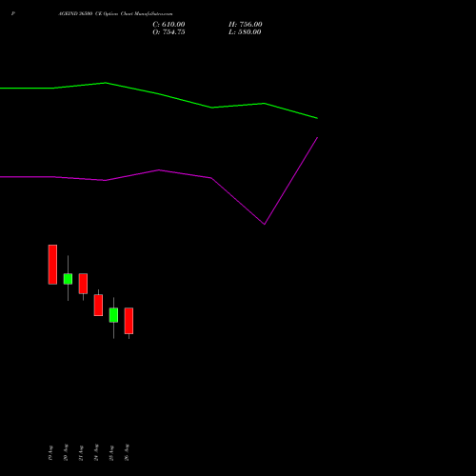Viewport: 476px width, 476px height.
Task: Select the red candle above 24 Aug
Action: pyautogui.click(x=98, y=305)
